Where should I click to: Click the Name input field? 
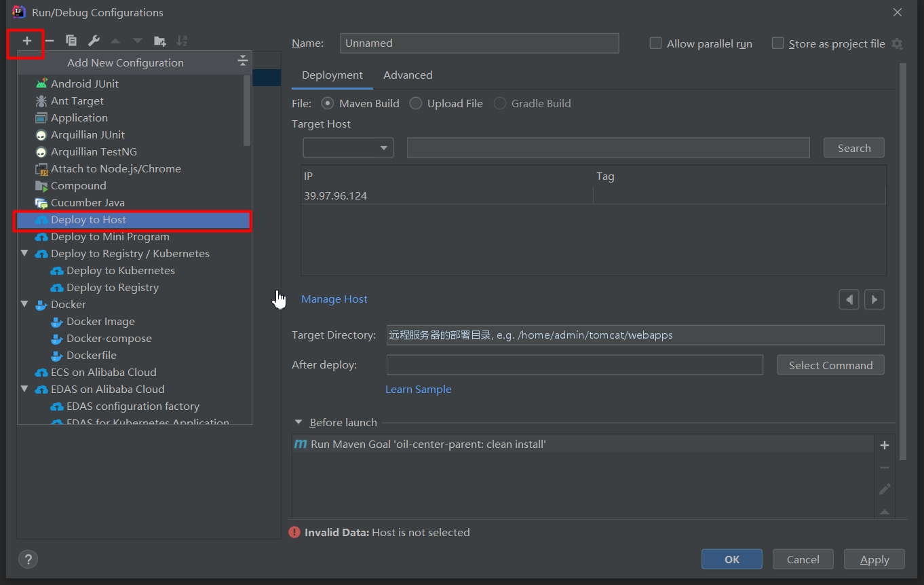[480, 43]
